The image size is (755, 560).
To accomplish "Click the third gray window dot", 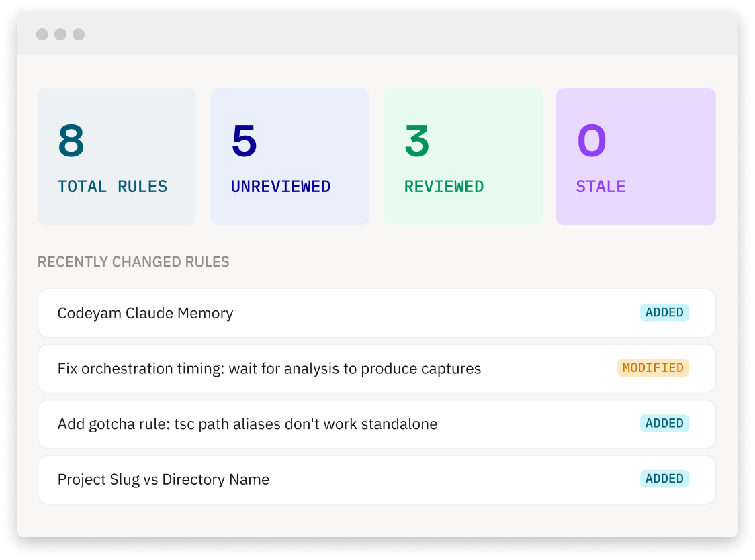I will (79, 34).
